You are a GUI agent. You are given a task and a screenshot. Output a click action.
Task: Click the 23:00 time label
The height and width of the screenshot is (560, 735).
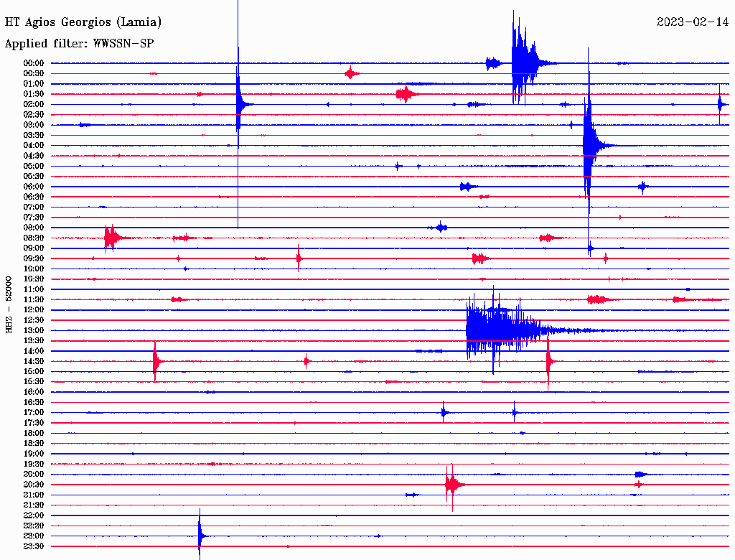pyautogui.click(x=34, y=536)
